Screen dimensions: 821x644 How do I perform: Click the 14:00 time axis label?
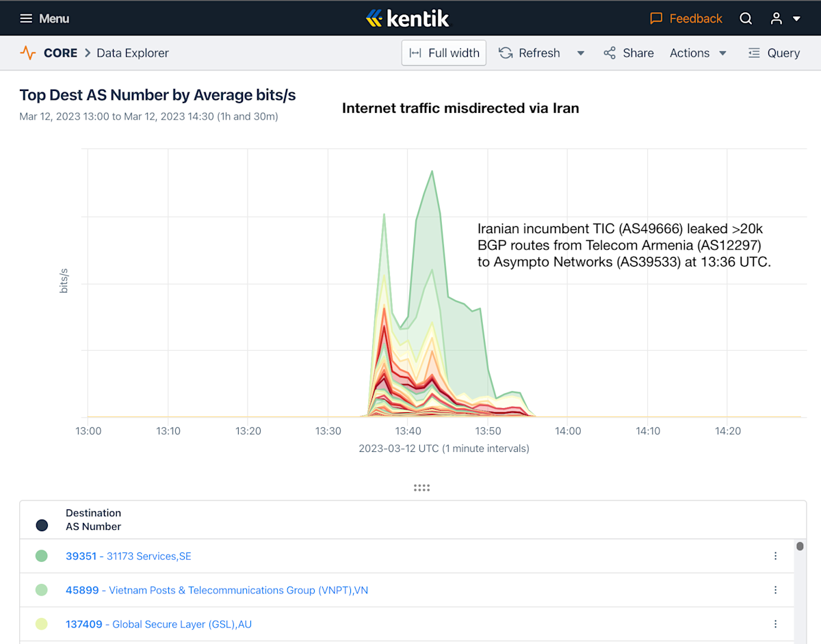(x=568, y=431)
